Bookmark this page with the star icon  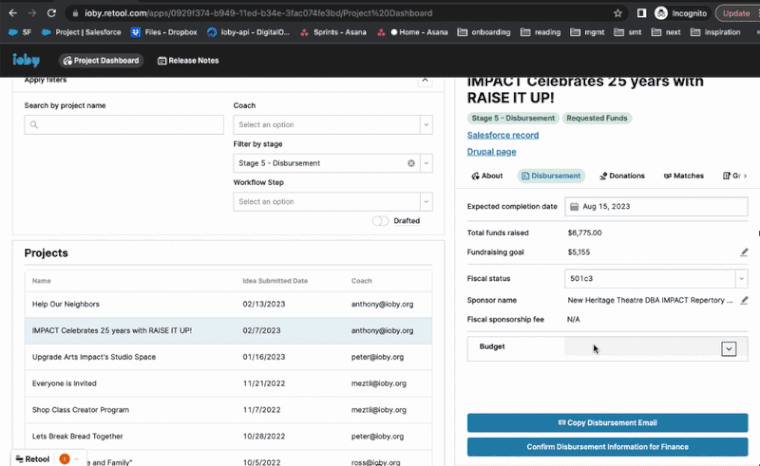tap(618, 13)
